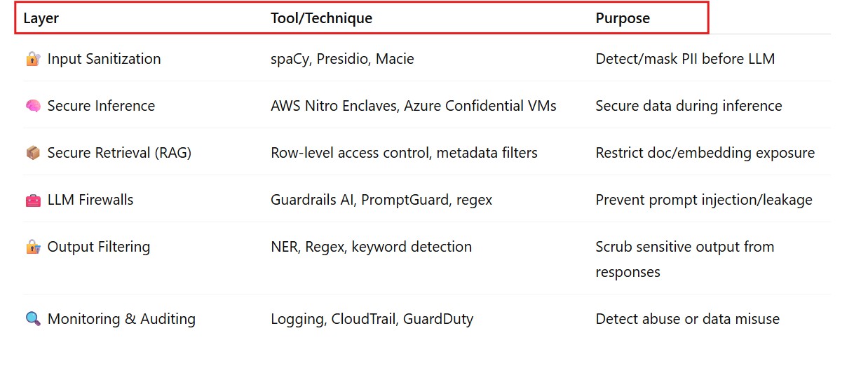Click Detect/mask PII before LLM text
Image resolution: width=868 pixels, height=380 pixels.
click(x=685, y=59)
